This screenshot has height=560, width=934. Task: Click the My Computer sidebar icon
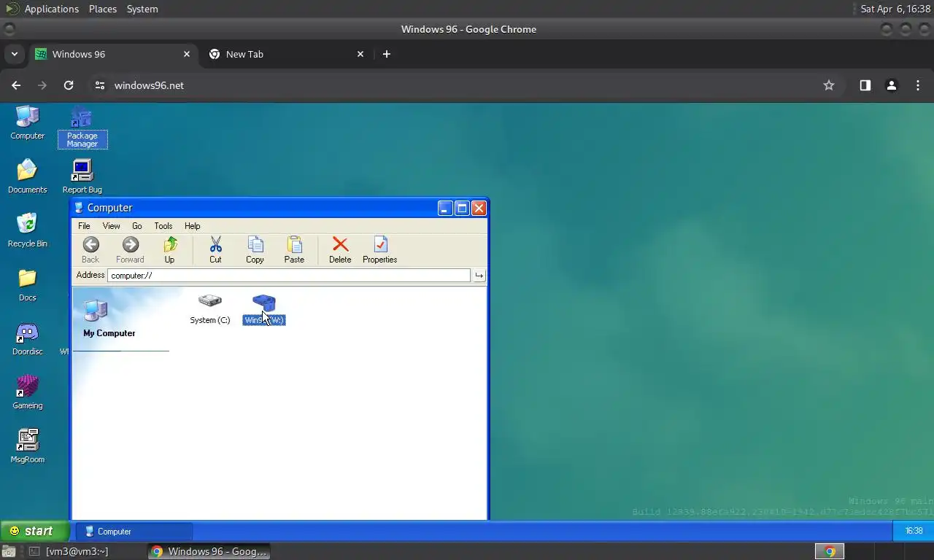tap(96, 311)
